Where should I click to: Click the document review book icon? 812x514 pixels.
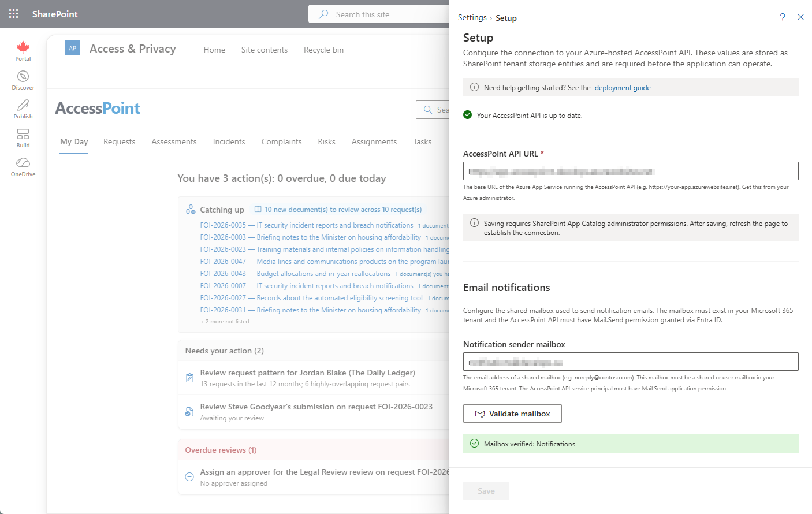coord(258,209)
